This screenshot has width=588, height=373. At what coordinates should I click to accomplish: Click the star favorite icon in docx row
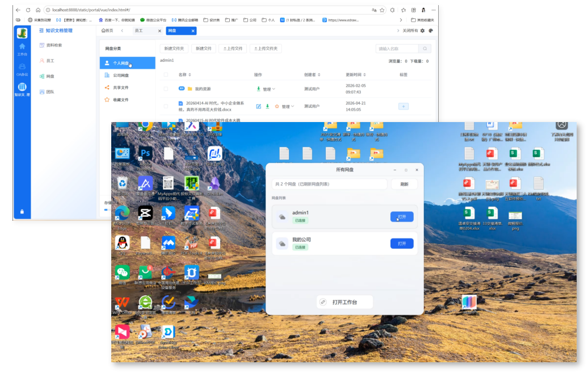277,106
